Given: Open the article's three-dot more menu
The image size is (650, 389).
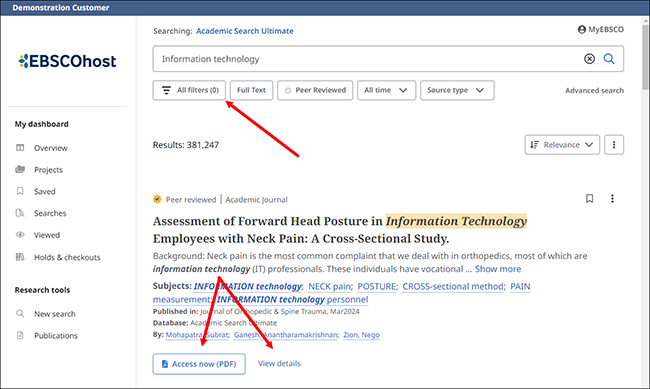Looking at the screenshot, I should click(x=612, y=199).
